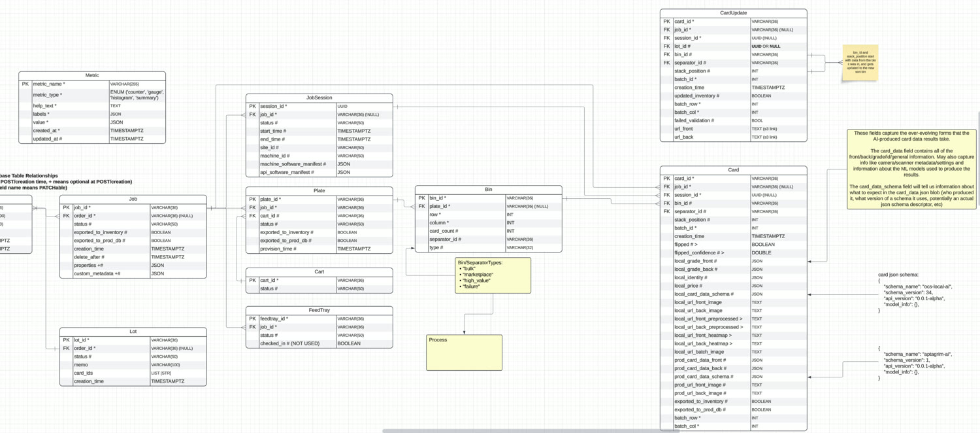Select the FeedTray table title
This screenshot has height=433, width=980.
[x=319, y=311]
